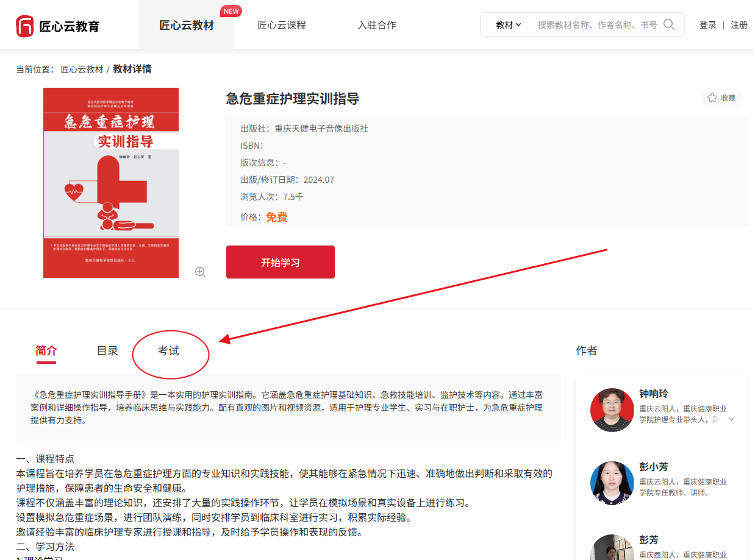Click author name 彭芳
This screenshot has height=560, width=755.
tap(649, 540)
